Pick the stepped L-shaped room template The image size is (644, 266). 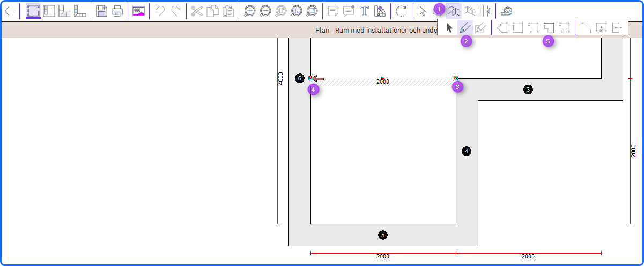pyautogui.click(x=549, y=28)
